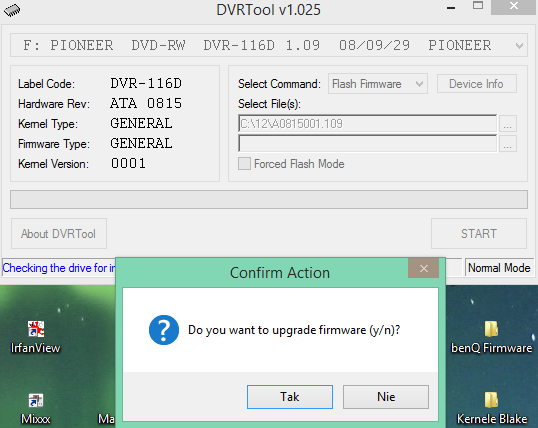538x428 pixels.
Task: Click the Normal Mode status panel
Action: 499,268
